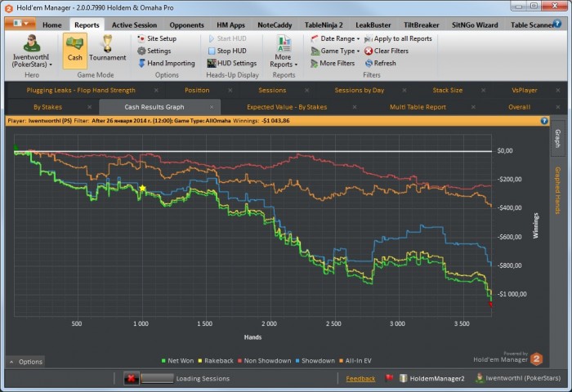Open Site Setup options
This screenshot has height=392, width=572.
click(157, 38)
